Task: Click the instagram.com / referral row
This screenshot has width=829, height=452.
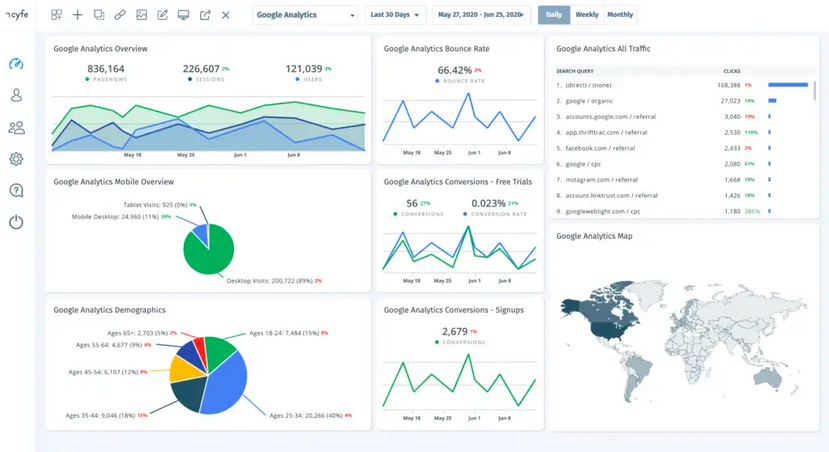Action: pos(682,180)
